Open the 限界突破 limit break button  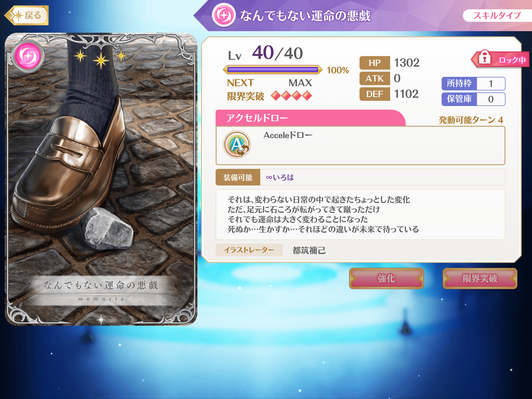click(480, 278)
